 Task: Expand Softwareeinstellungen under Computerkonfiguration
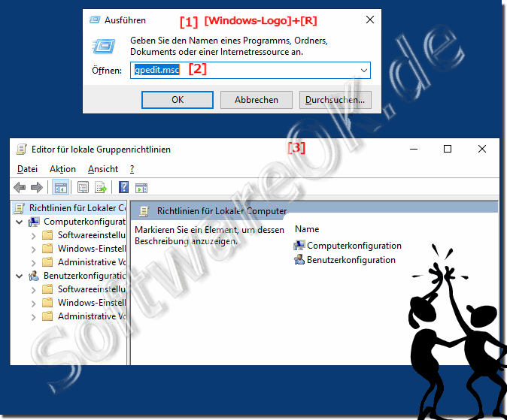33,236
